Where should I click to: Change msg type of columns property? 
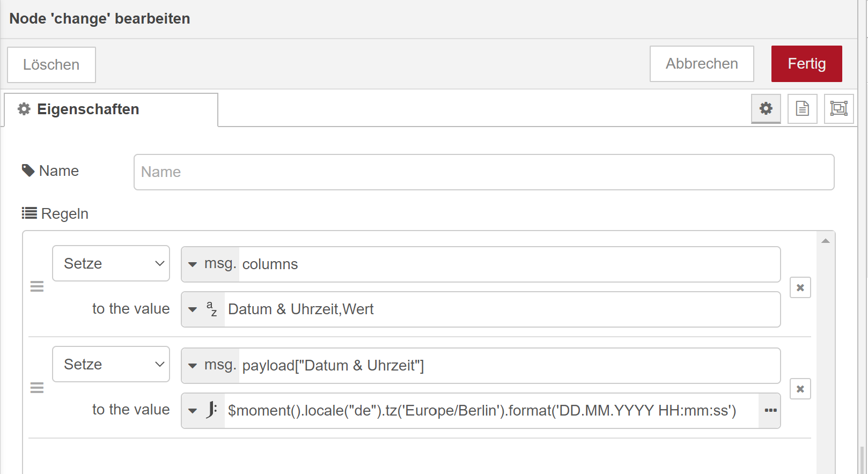tap(211, 264)
